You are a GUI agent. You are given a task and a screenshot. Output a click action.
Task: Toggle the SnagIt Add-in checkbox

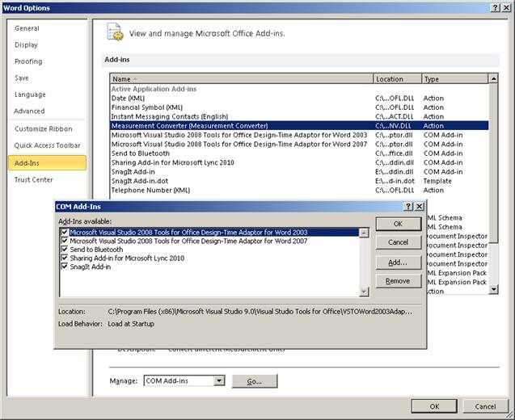point(65,266)
